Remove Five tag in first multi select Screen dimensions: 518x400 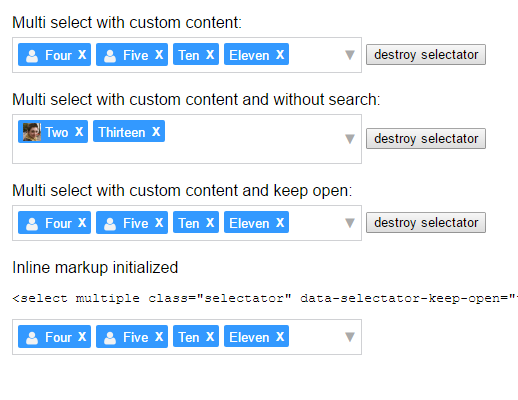pyautogui.click(x=159, y=55)
